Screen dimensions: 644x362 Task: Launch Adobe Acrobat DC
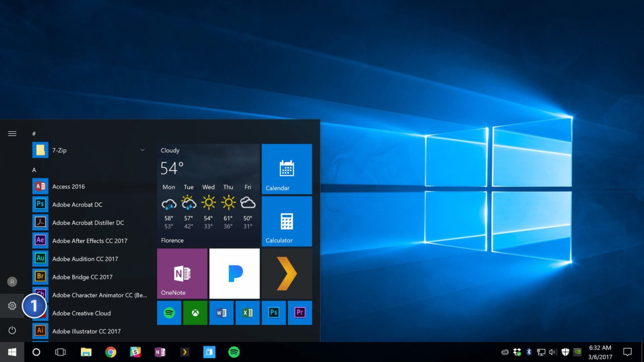coord(91,205)
